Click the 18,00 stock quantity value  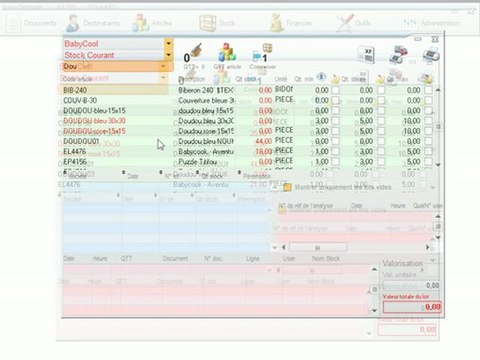(x=264, y=151)
